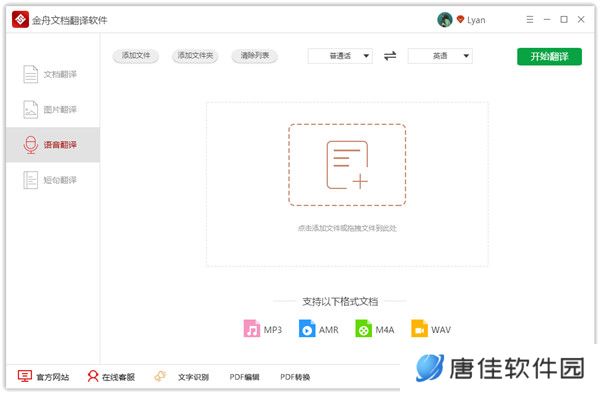Open the hamburger menu in title bar
600x394 pixels.
tap(530, 20)
